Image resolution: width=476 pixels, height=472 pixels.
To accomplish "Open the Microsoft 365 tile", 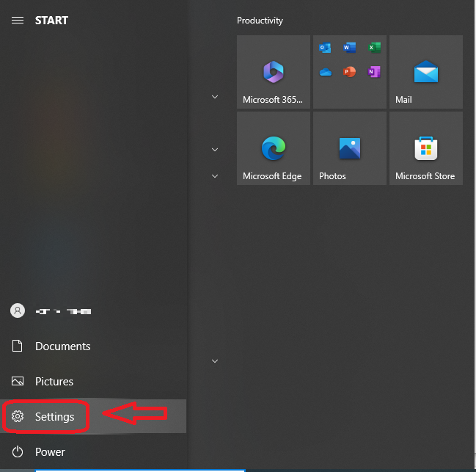I will 273,72.
